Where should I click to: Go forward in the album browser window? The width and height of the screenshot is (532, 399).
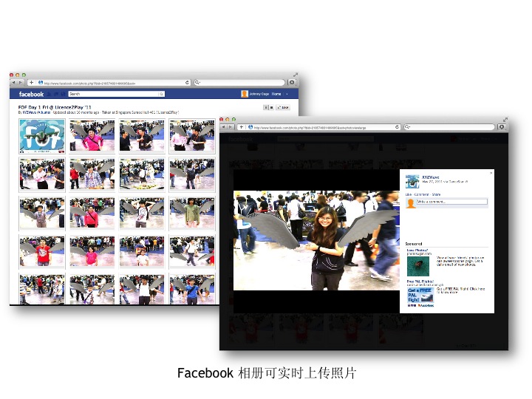20,83
